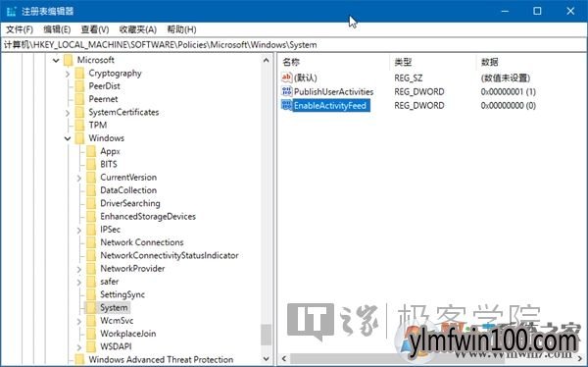Expand the WSDAPI key

point(79,347)
